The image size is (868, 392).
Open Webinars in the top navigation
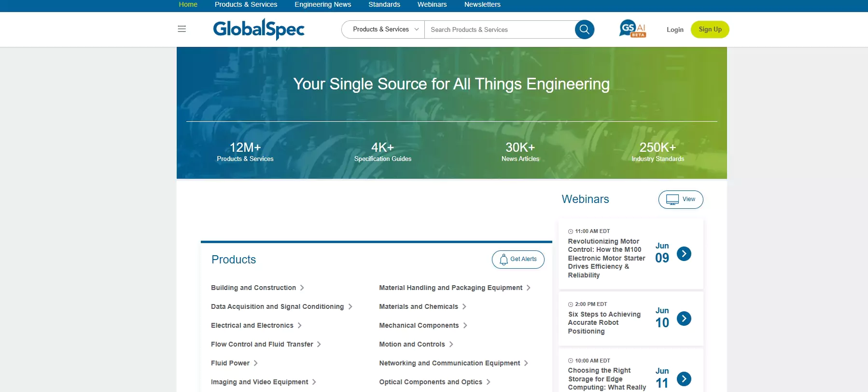point(432,4)
